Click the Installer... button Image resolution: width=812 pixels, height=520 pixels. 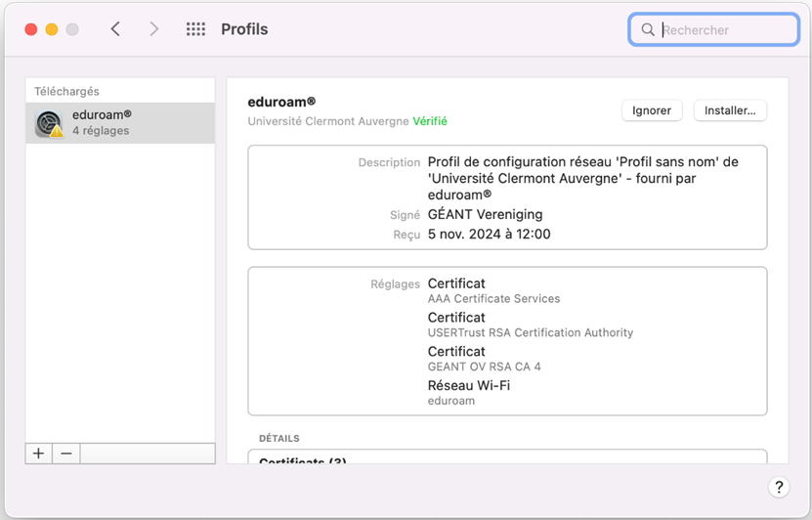[x=730, y=110]
